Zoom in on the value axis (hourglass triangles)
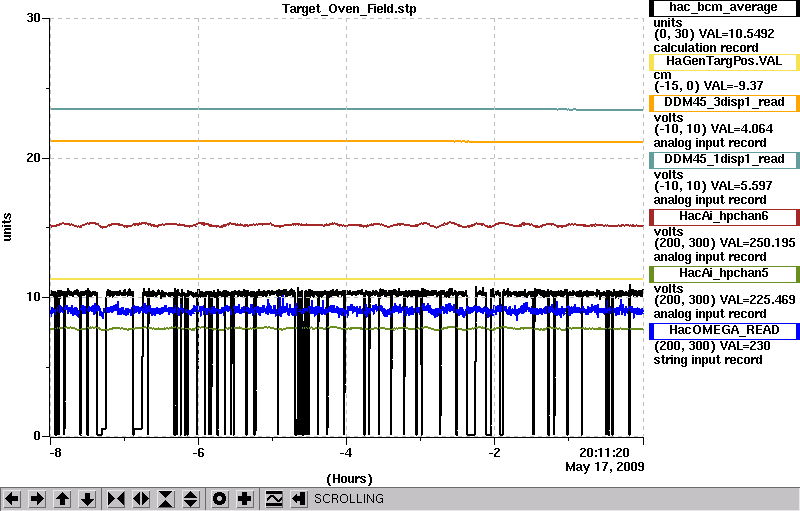The image size is (800, 511). [166, 499]
